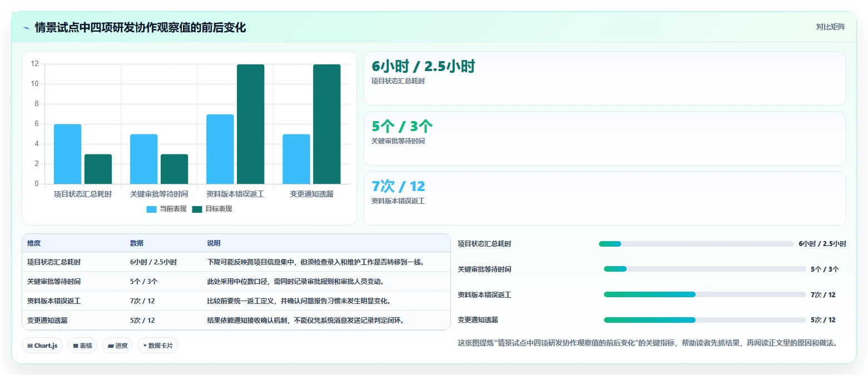Viewport: 868px width, 375px height.
Task: Click the 关键审批等待时间 progress bar
Action: pyautogui.click(x=705, y=269)
